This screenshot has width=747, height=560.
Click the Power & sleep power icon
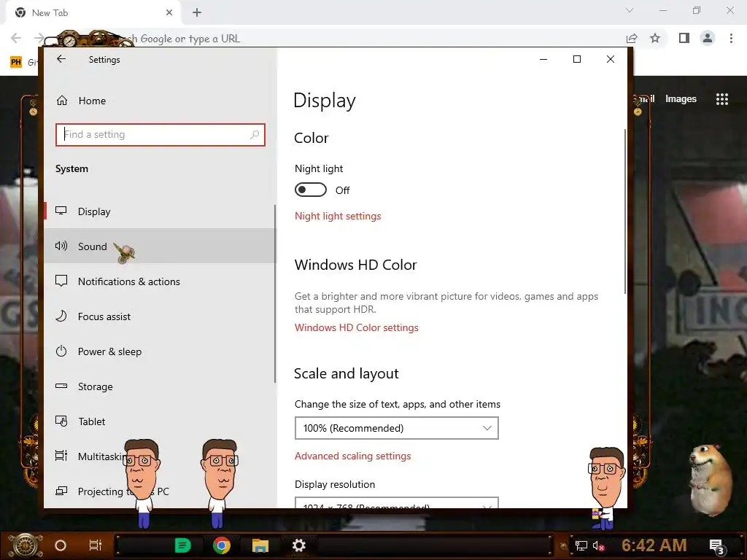tap(61, 351)
